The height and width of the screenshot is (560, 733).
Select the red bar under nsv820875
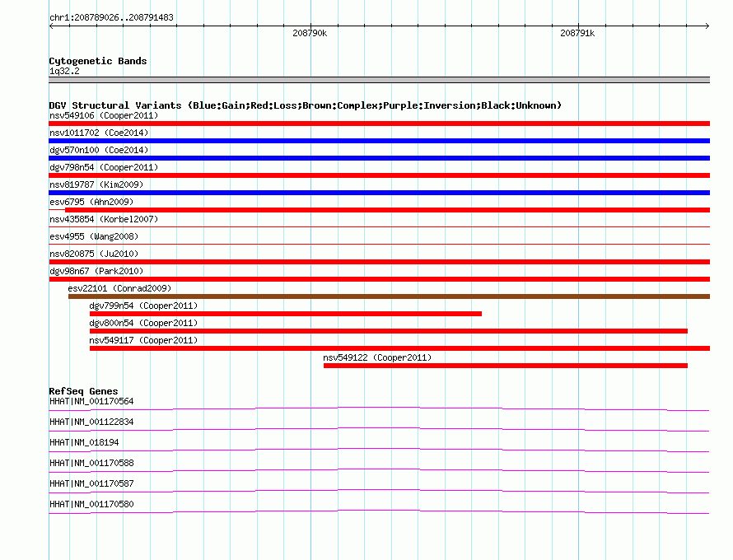(x=379, y=262)
